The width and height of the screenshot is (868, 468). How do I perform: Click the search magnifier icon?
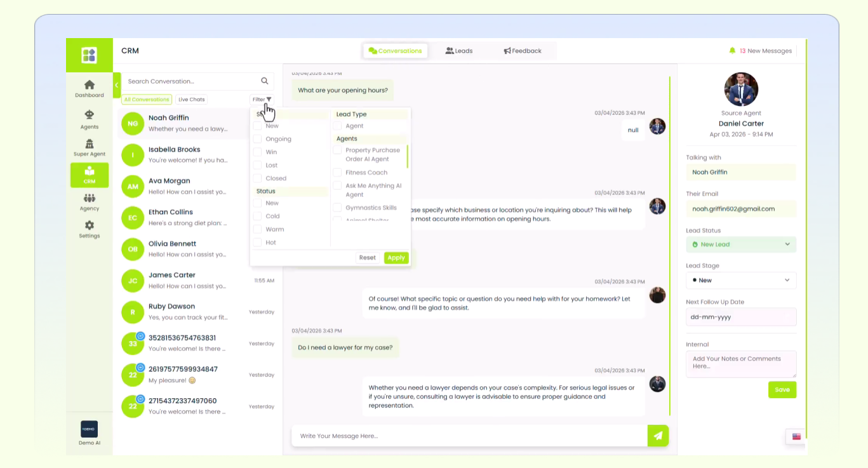(265, 81)
